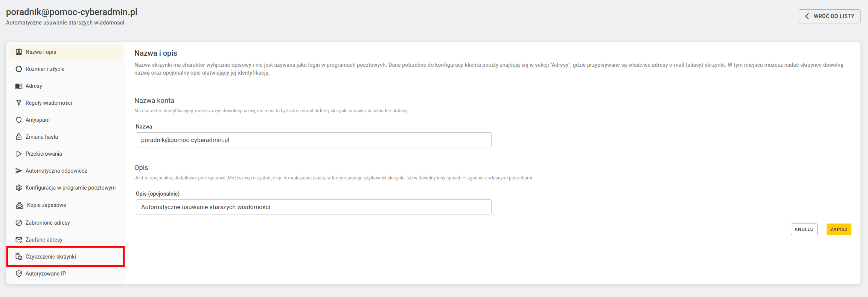The width and height of the screenshot is (868, 297).
Task: Select the Nazwa i opis menu item
Action: 65,52
